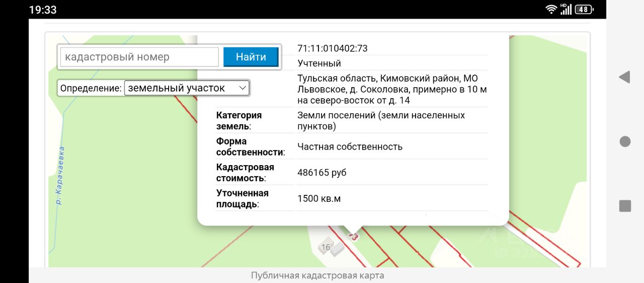The height and width of the screenshot is (283, 644).
Task: Tap the Android recent apps square
Action: pos(625,206)
